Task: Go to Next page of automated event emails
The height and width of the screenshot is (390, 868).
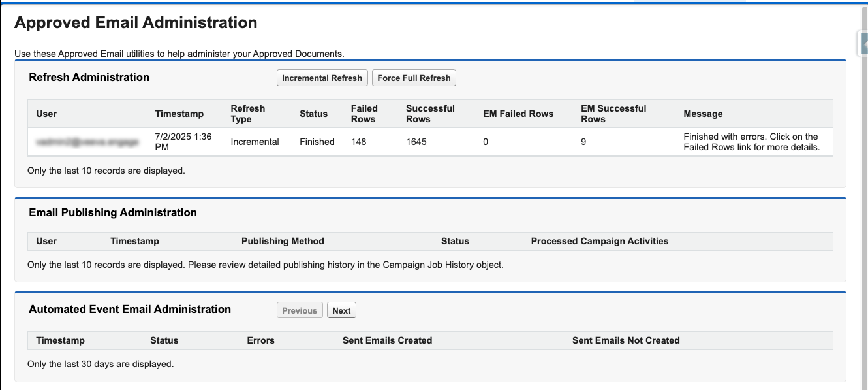Action: click(x=341, y=311)
